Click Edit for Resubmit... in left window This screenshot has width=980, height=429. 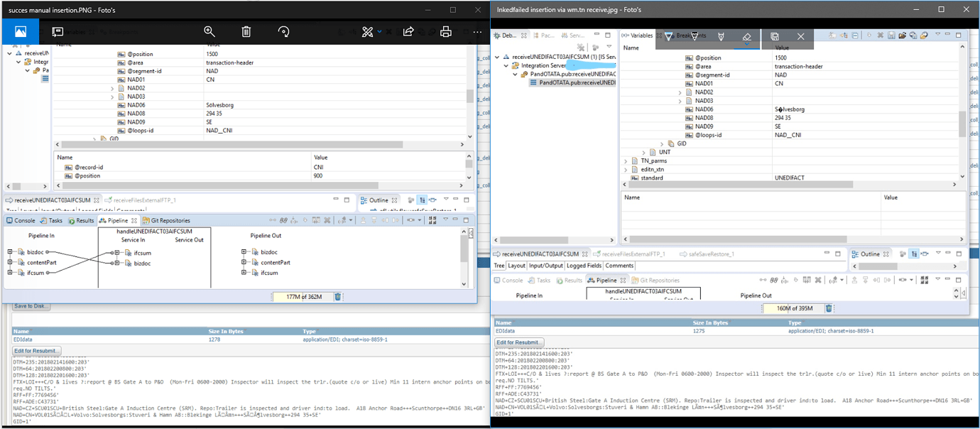click(x=36, y=351)
